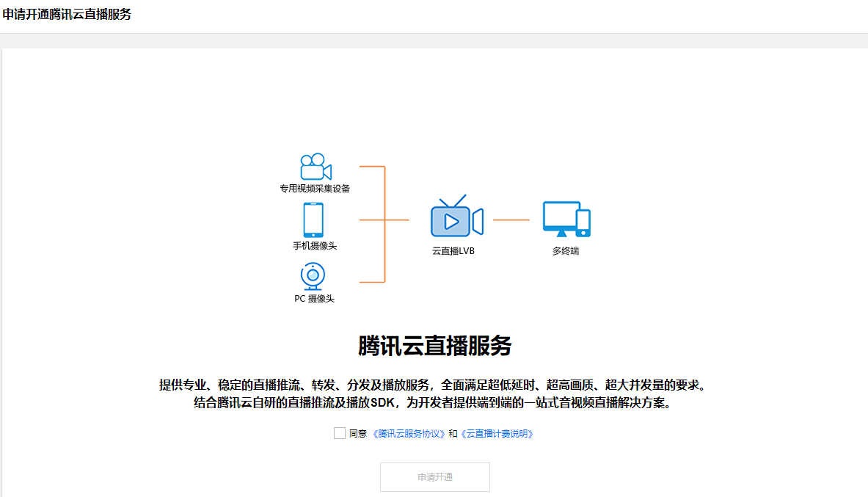Click the 多终端 label

[x=566, y=251]
